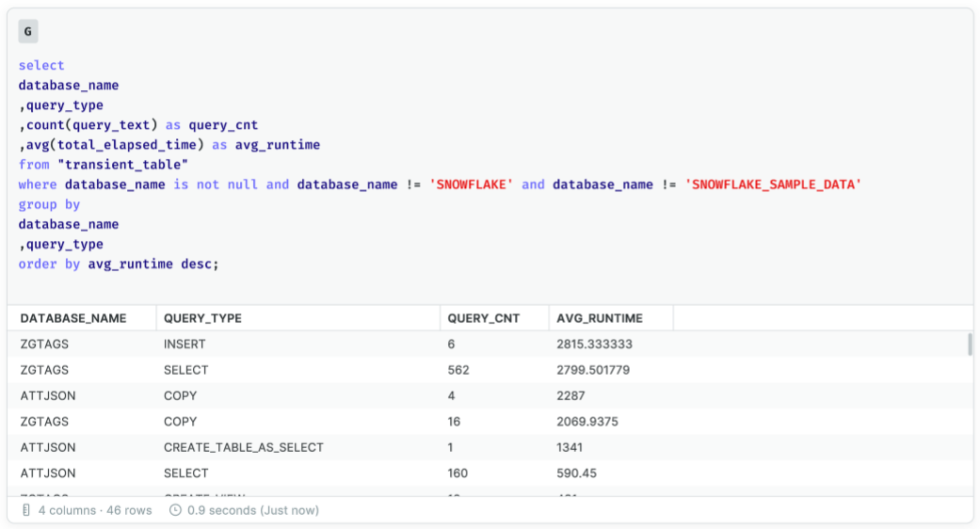Click the 'SNOWFLAKE_SAMPLE_DATA' string in query
The width and height of the screenshot is (980, 529).
(773, 184)
